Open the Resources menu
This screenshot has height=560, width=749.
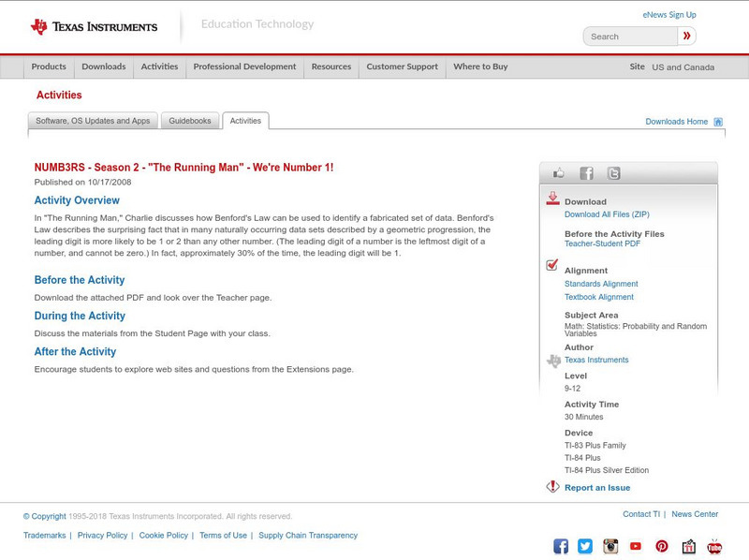[x=331, y=66]
